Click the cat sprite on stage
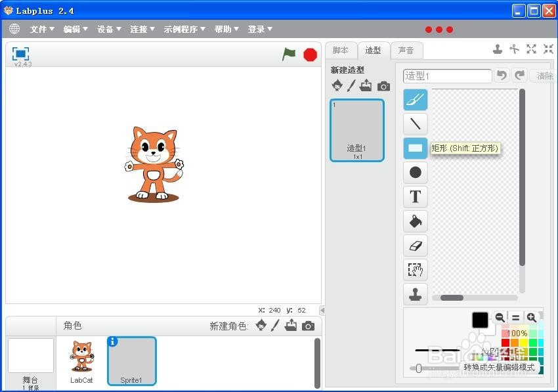This screenshot has width=558, height=392. (x=154, y=165)
